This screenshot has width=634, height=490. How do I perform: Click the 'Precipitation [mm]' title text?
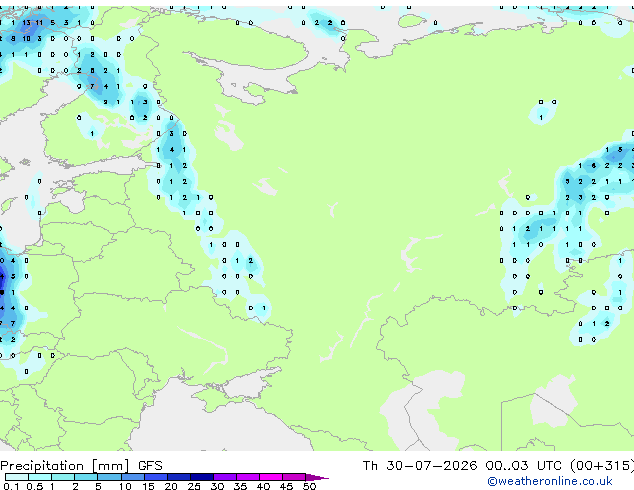pos(65,466)
